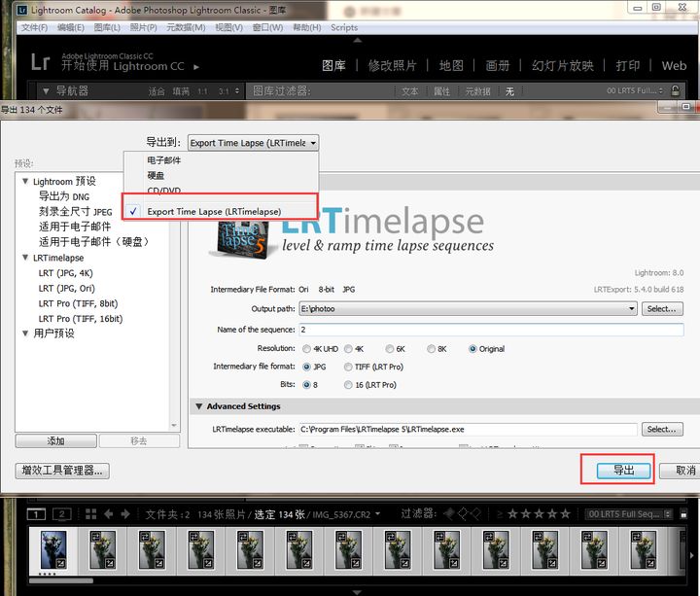Open second window display button 2
The height and width of the screenshot is (596, 700).
click(61, 514)
